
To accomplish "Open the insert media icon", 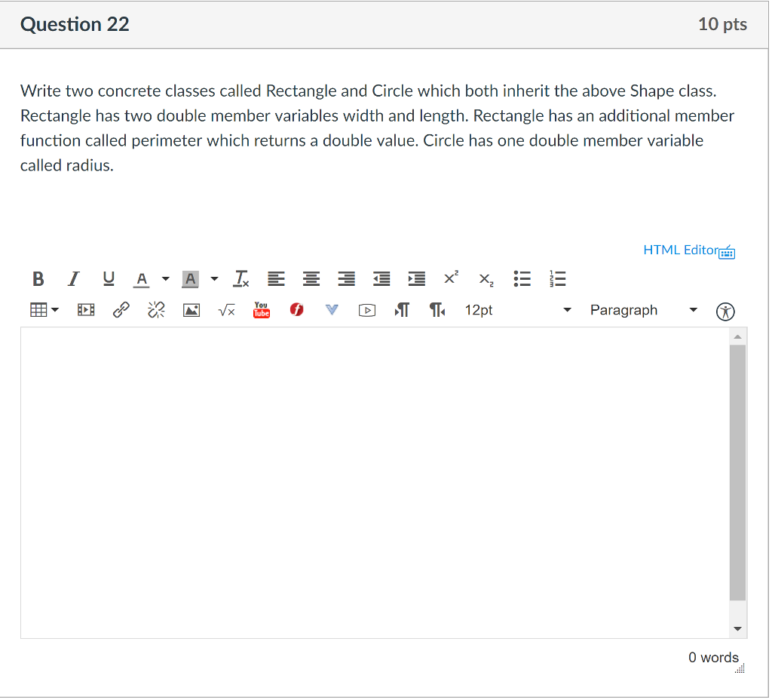I will (85, 309).
